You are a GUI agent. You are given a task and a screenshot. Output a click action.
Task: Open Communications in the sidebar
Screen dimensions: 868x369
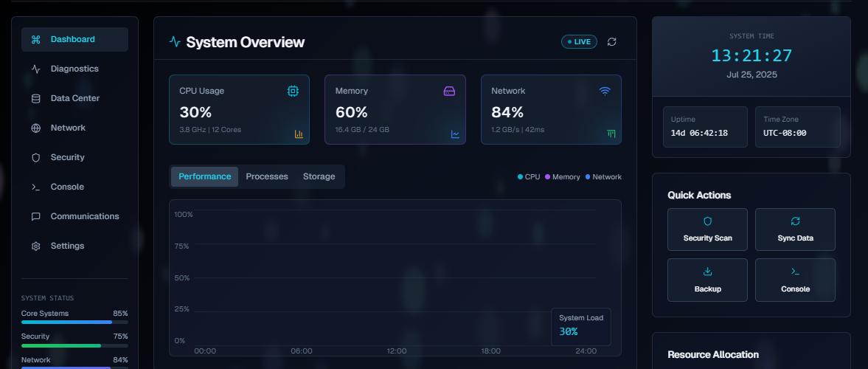[x=74, y=217]
